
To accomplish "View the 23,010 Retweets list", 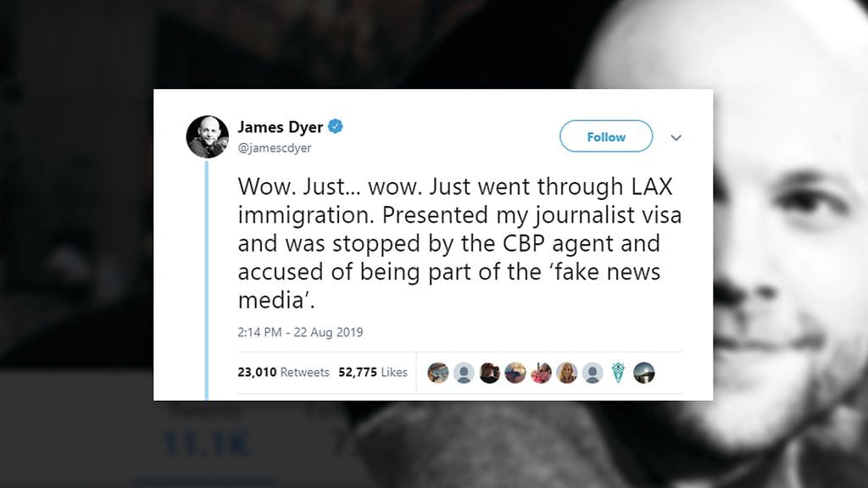I will pos(283,373).
